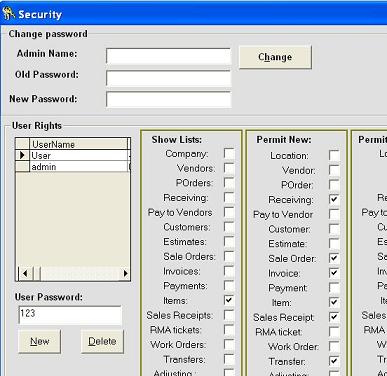This screenshot has height=376, width=387.
Task: Toggle Show Lists Receiving checkbox
Action: (x=229, y=198)
